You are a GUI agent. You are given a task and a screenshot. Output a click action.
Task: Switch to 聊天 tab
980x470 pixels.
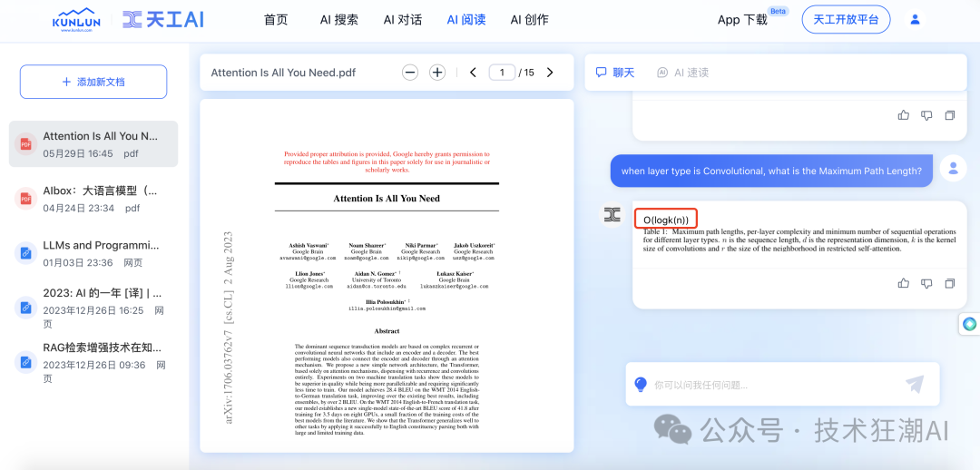point(615,73)
